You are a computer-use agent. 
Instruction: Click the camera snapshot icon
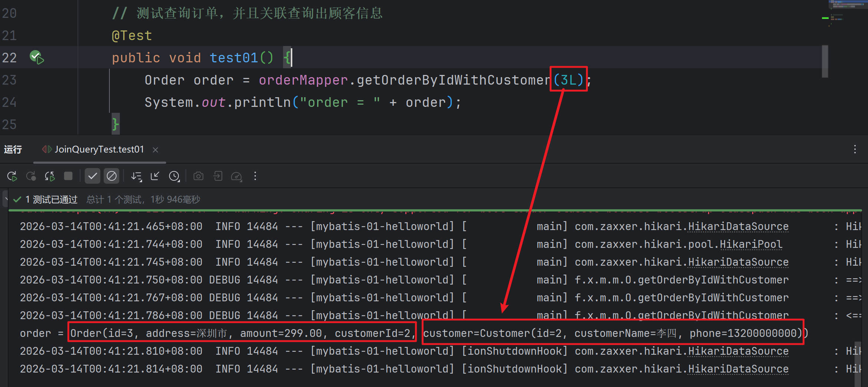click(x=198, y=176)
